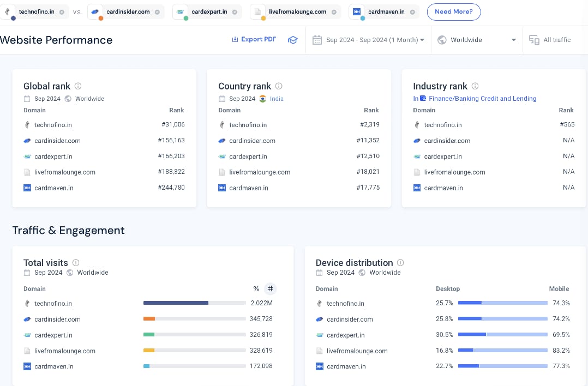Click livefromalounge.com favicon in Global rank table
Viewport: 588px width, 386px height.
27,172
